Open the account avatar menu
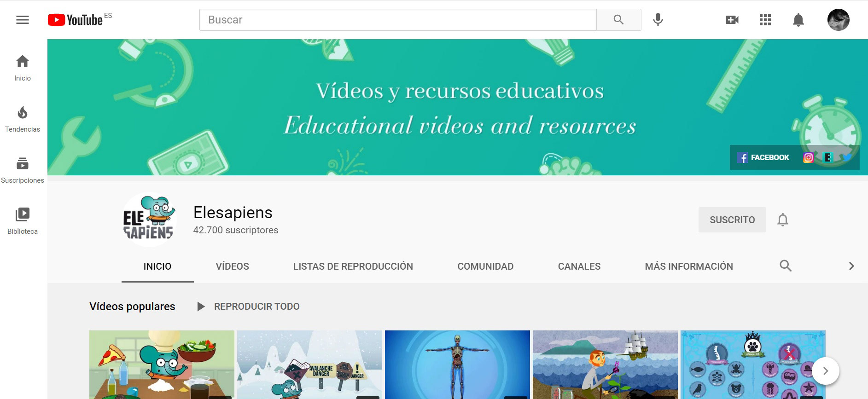This screenshot has width=868, height=399. [x=839, y=20]
